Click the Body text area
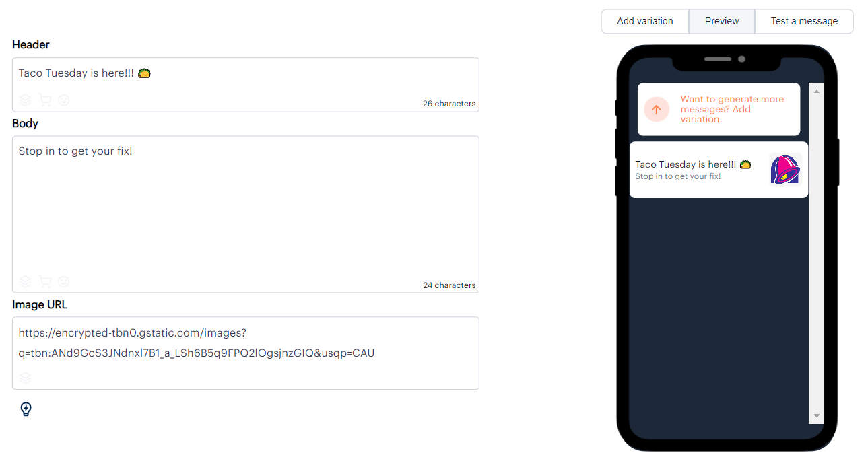The image size is (868, 459). point(246,214)
